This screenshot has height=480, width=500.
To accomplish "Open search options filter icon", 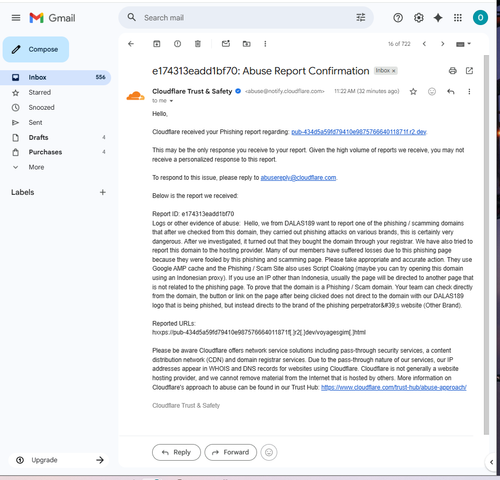I will [361, 17].
